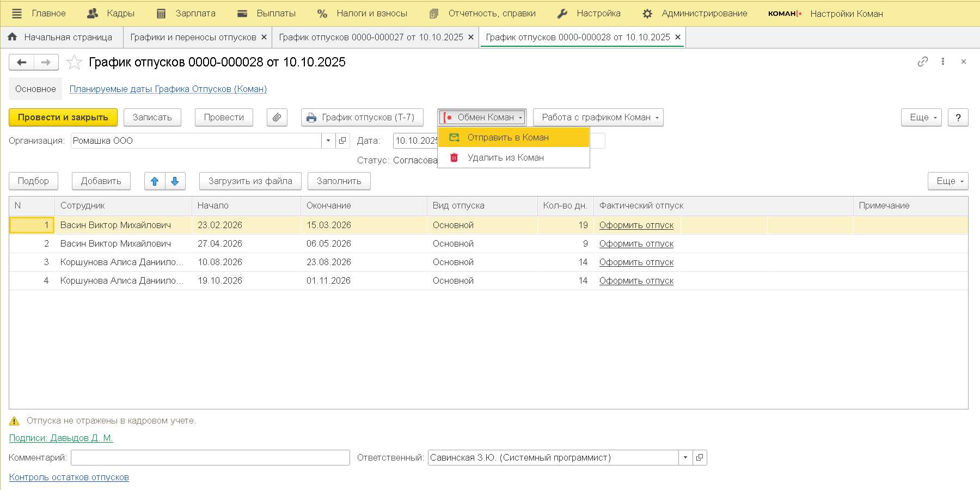This screenshot has width=980, height=490.
Task: Close the Графики и переносы отпусков tab
Action: pyautogui.click(x=264, y=38)
